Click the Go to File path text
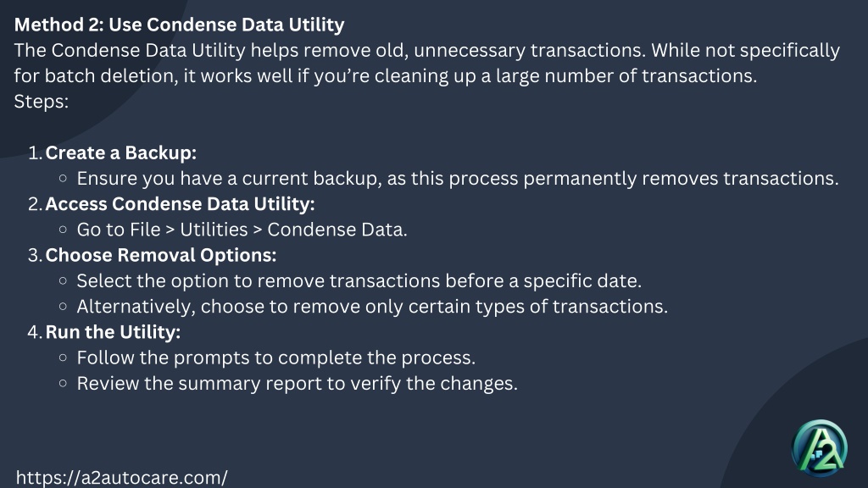 point(242,230)
